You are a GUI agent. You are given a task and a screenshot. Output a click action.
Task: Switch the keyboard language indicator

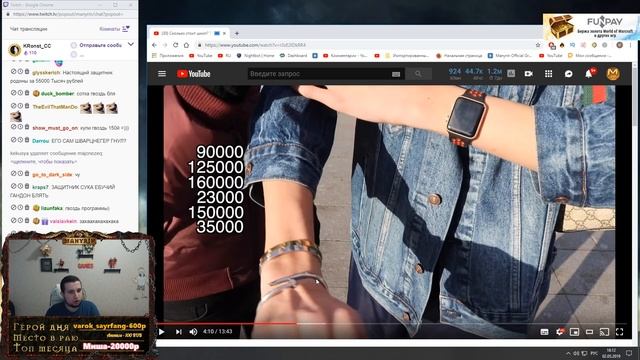[x=594, y=353]
